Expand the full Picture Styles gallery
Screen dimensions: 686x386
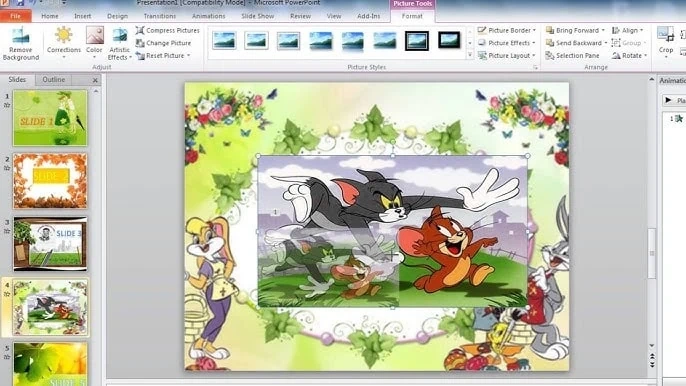tap(470, 56)
